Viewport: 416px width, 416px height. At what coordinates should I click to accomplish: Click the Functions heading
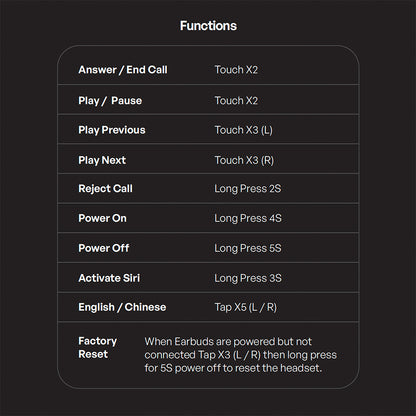coord(208,26)
